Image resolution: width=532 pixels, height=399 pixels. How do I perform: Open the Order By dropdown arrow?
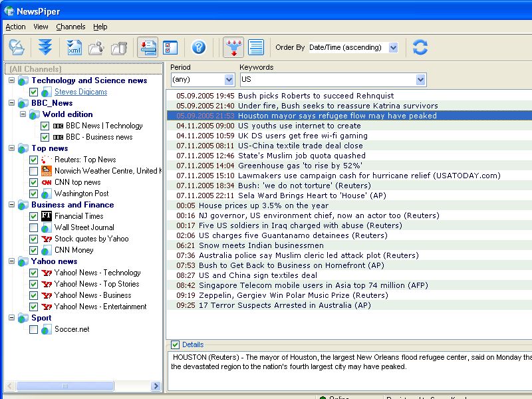point(393,47)
